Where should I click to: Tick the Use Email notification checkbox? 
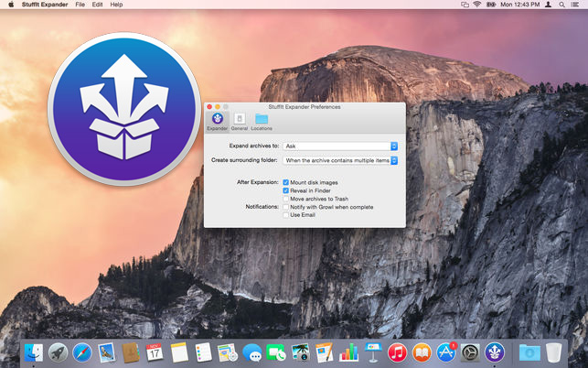pos(285,215)
